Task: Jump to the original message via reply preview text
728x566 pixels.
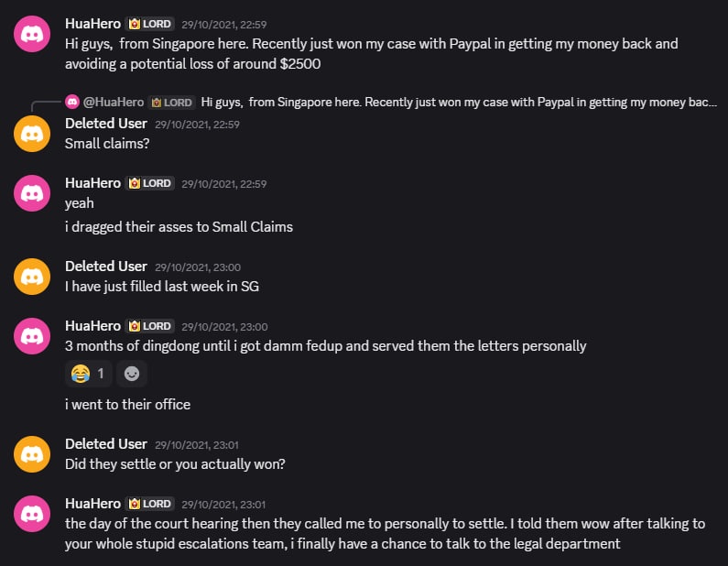Action: (458, 102)
